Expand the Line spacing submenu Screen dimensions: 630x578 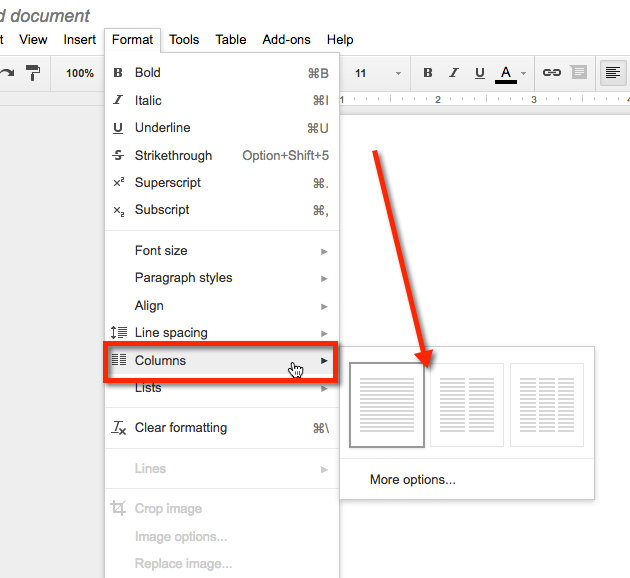(x=222, y=333)
